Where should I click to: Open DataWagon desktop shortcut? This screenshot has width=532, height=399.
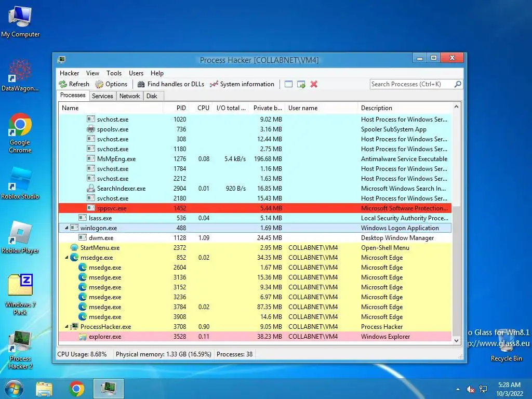point(20,76)
